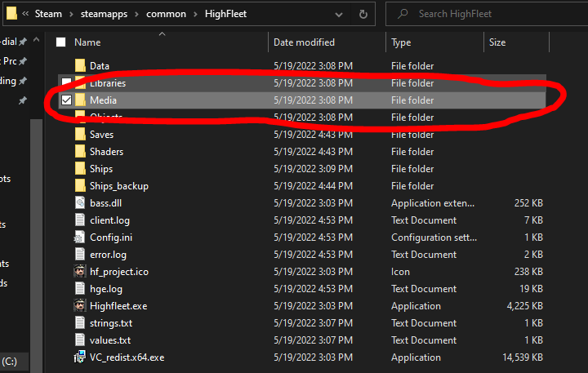588x373 pixels.
Task: Click the client.log text document icon
Action: click(80, 220)
